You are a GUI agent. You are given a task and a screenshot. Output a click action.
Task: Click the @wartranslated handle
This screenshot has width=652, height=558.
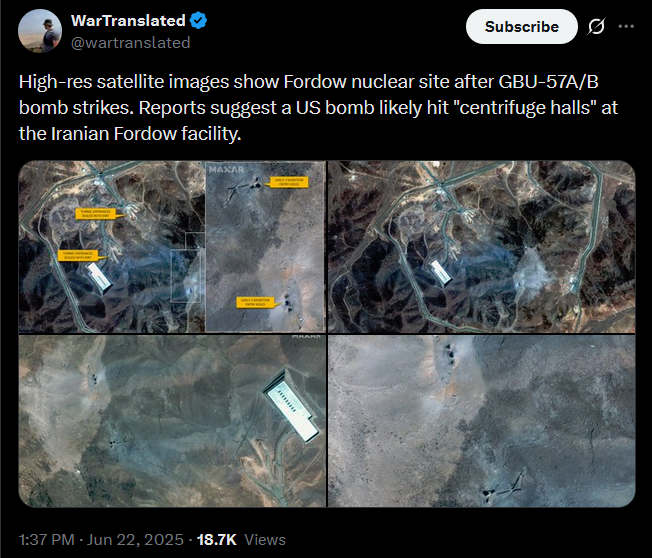click(x=131, y=43)
